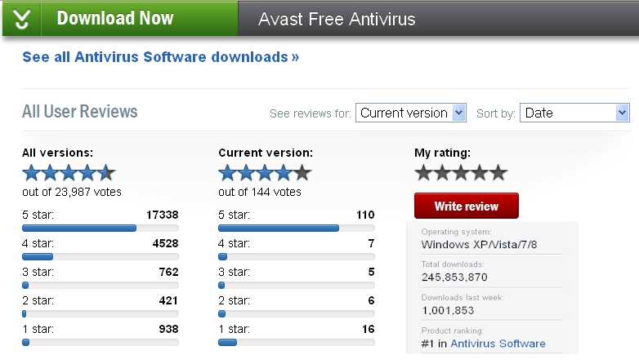The image size is (639, 364).
Task: Select the Current version 1 star bar
Action: (x=296, y=343)
